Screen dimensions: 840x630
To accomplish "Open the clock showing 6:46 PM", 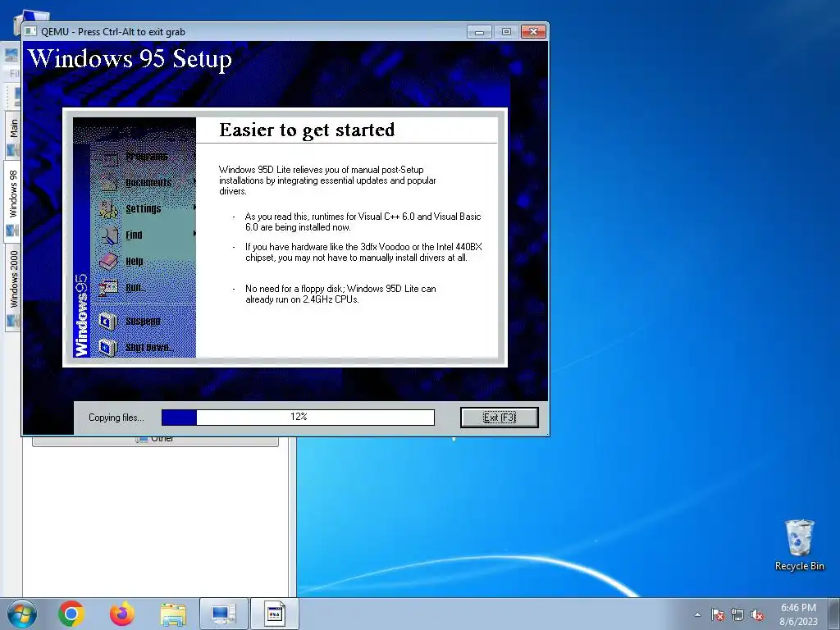I will [798, 614].
